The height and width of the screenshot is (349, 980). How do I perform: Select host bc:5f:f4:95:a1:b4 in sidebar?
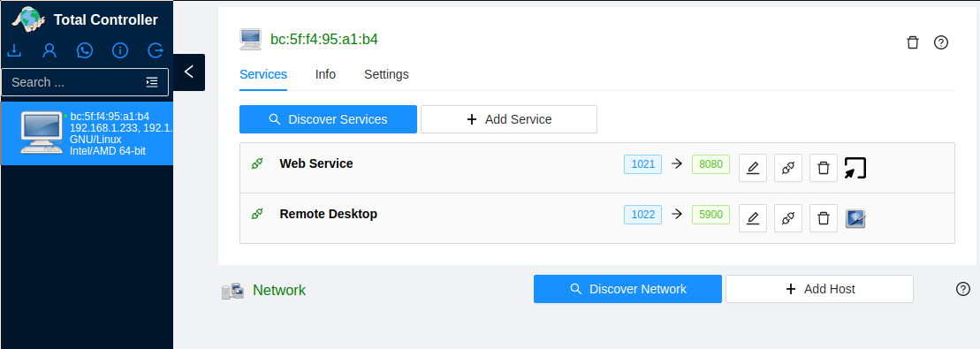point(87,133)
